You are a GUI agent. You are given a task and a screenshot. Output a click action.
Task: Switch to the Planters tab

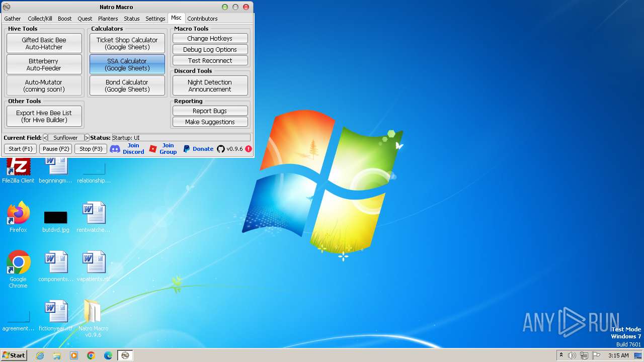(x=108, y=19)
